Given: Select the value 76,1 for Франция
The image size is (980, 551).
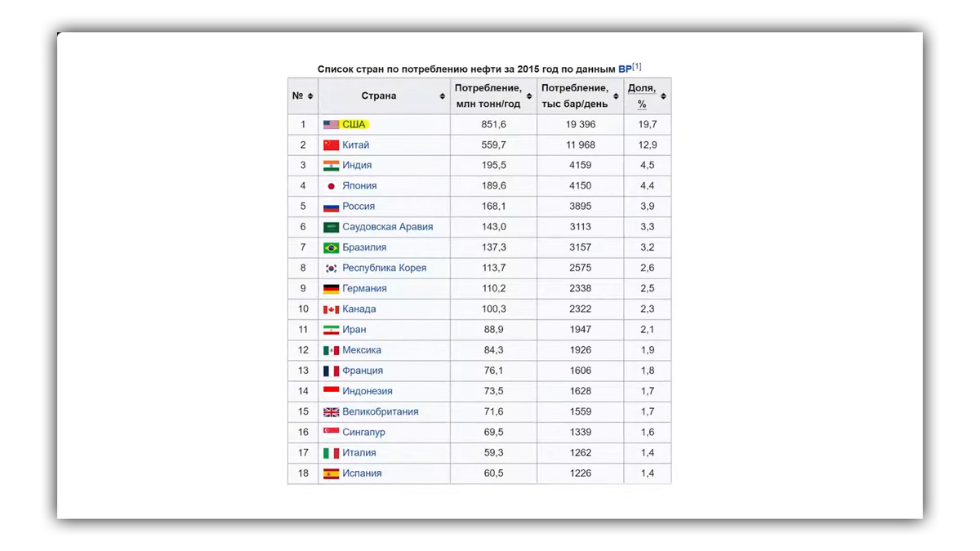Looking at the screenshot, I should [x=493, y=371].
